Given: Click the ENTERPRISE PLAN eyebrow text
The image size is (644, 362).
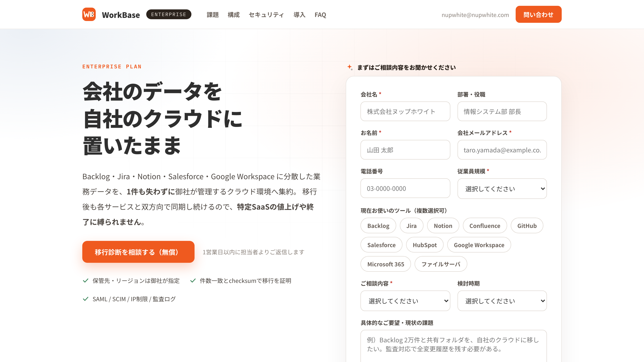Looking at the screenshot, I should 112,66.
